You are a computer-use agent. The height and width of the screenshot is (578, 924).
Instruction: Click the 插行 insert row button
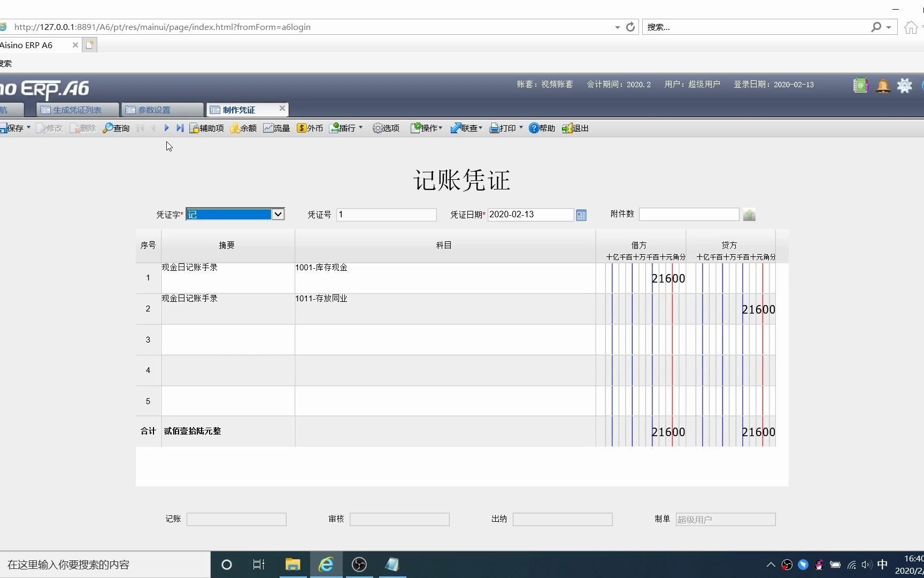(x=343, y=128)
